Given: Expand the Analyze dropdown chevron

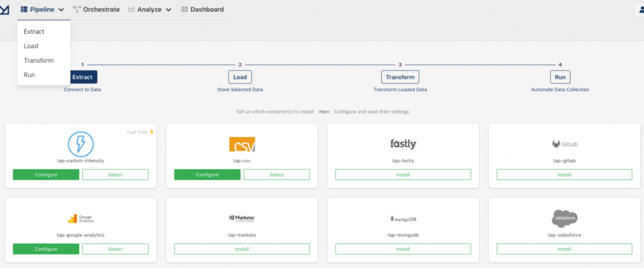Looking at the screenshot, I should (168, 10).
